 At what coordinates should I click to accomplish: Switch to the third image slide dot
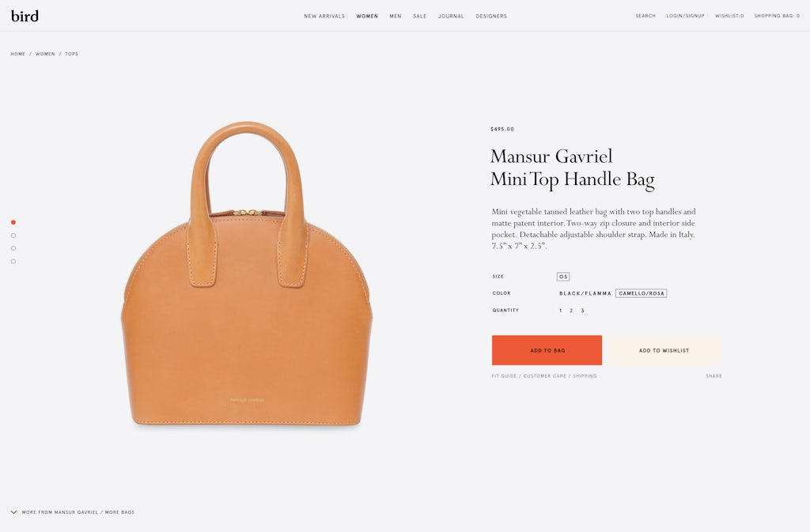[x=13, y=248]
